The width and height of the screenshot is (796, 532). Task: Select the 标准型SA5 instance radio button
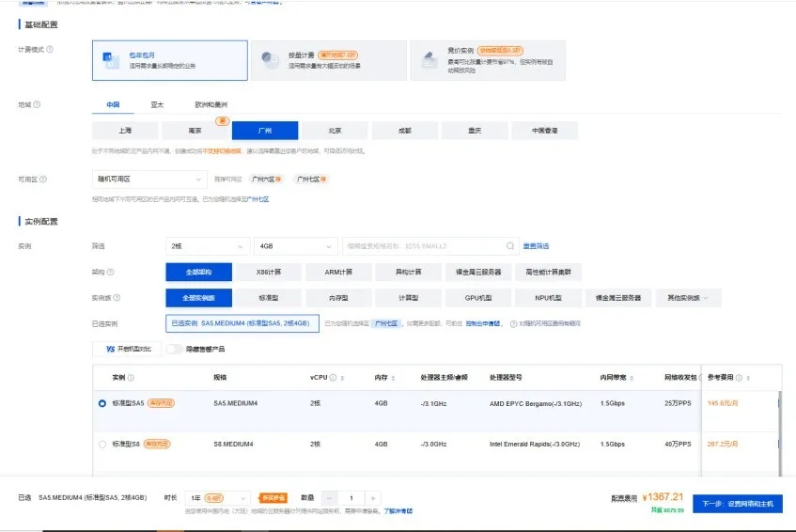102,403
